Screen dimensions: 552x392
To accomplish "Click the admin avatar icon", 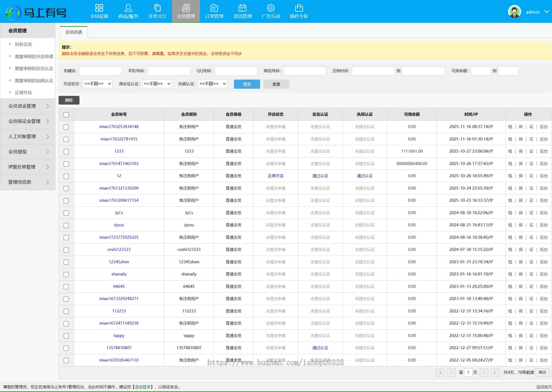I will point(514,12).
